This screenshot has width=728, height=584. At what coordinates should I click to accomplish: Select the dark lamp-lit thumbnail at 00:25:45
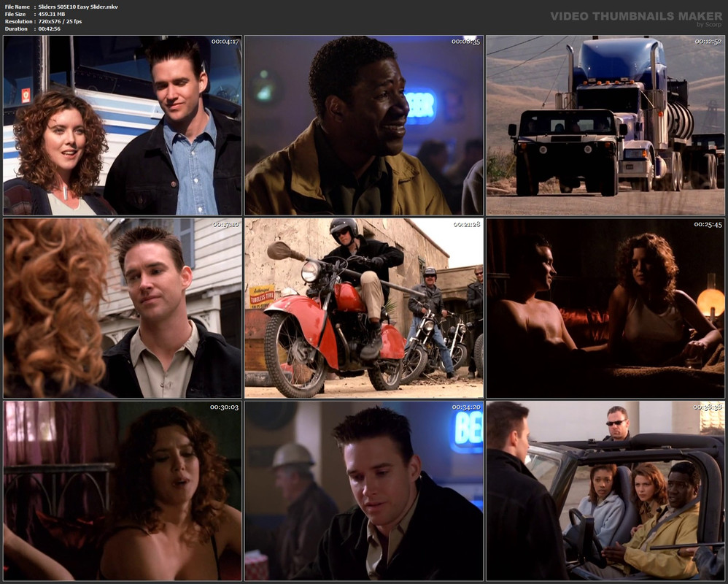pyautogui.click(x=605, y=309)
